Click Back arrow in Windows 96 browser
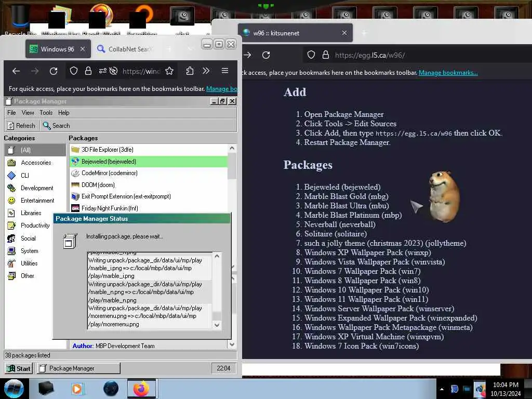The image size is (532, 399). (16, 71)
